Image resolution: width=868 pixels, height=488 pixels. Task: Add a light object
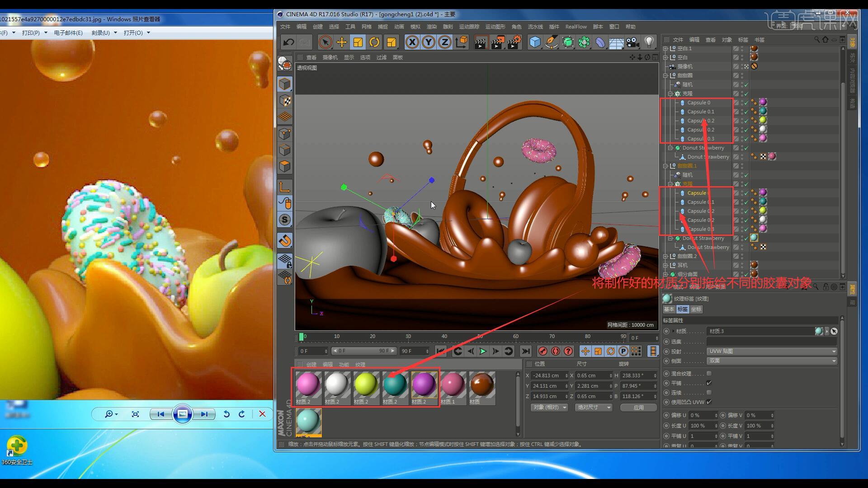coord(649,42)
